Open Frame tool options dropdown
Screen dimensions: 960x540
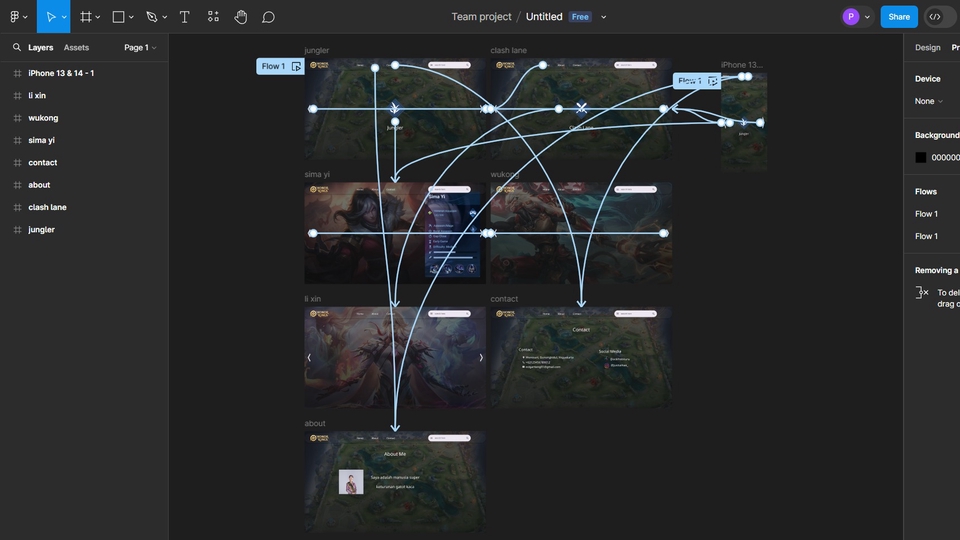point(97,17)
